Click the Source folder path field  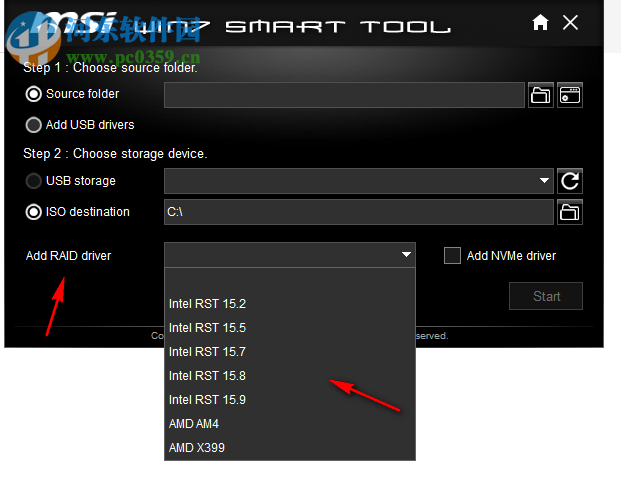point(344,95)
